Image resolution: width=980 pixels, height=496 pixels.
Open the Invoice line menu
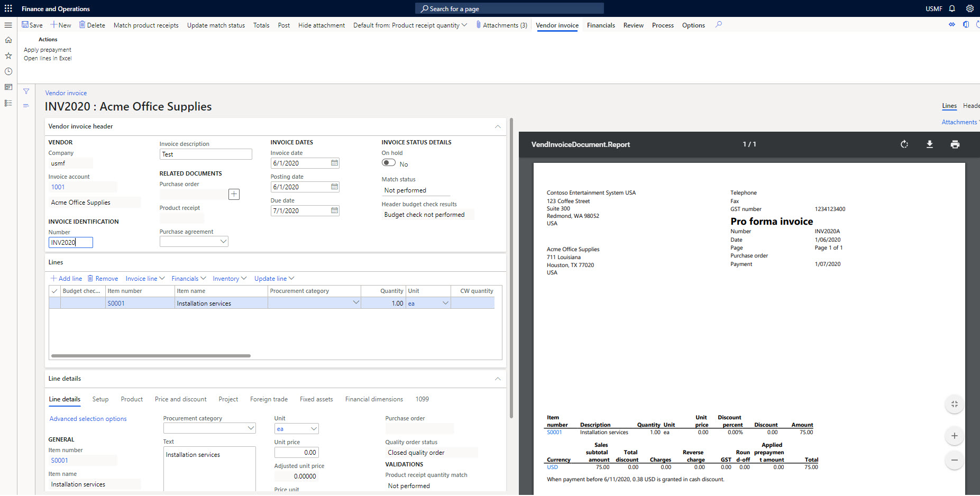click(145, 279)
